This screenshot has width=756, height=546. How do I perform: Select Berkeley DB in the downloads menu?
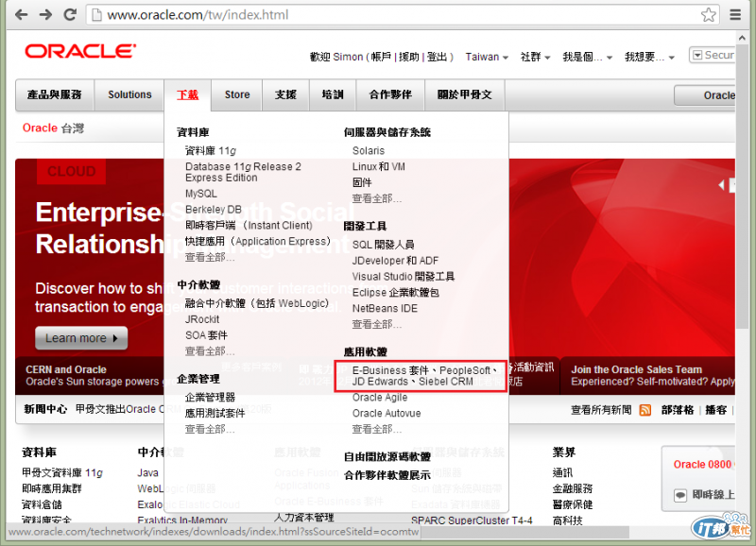tap(214, 210)
